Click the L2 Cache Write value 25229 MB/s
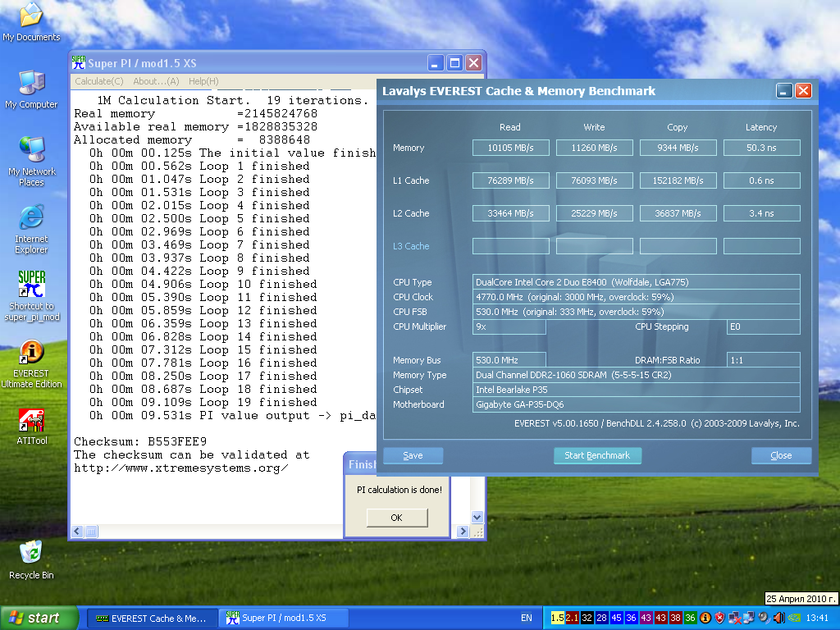 tap(594, 213)
